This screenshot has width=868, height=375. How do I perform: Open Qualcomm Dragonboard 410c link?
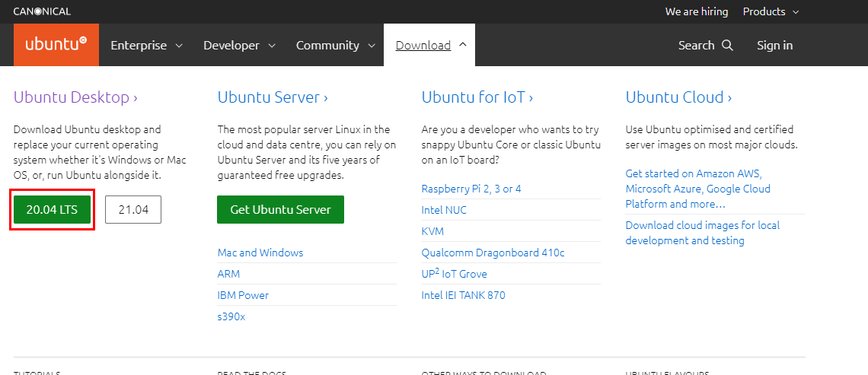493,253
